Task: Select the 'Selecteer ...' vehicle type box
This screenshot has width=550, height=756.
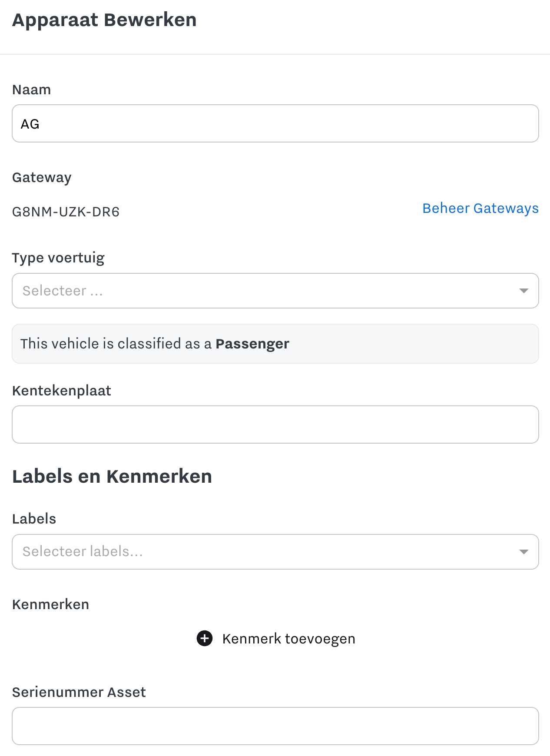Action: [275, 291]
